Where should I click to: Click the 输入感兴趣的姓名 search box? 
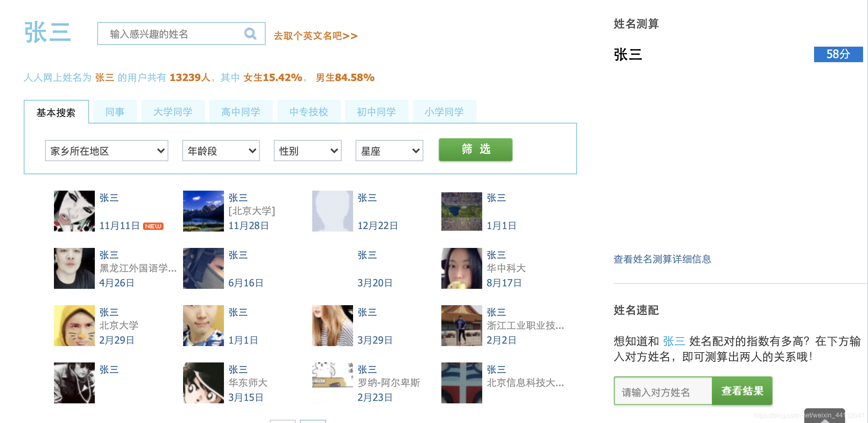tap(172, 33)
